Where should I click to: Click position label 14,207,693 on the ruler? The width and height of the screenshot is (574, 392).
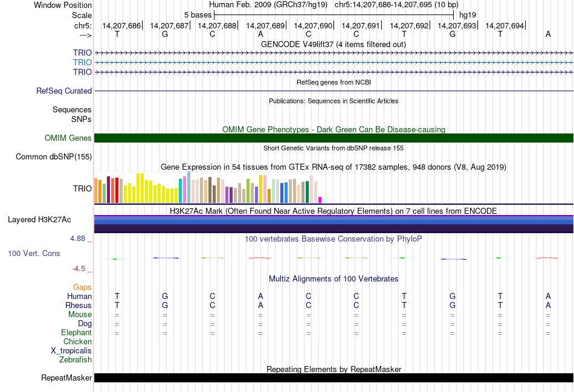(457, 25)
